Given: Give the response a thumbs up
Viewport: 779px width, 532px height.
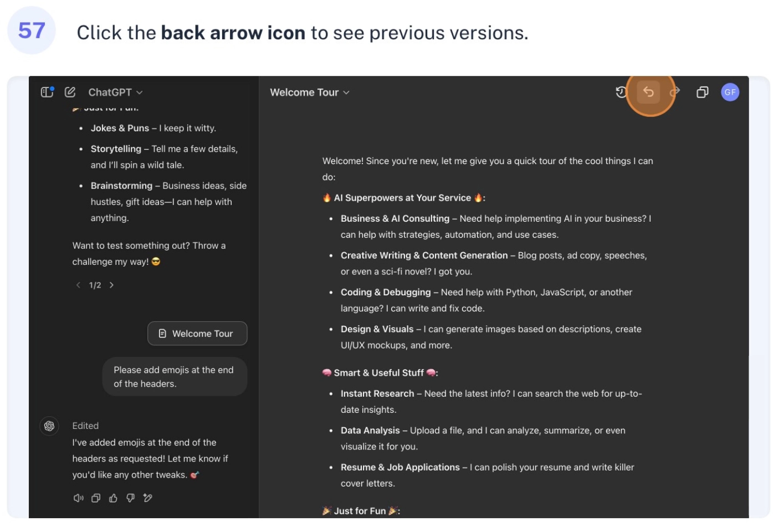Looking at the screenshot, I should point(113,498).
